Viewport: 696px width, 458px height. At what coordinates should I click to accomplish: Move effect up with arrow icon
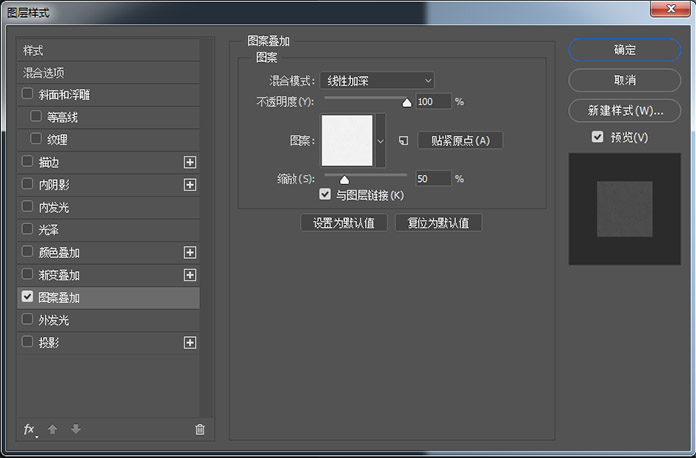click(x=52, y=429)
